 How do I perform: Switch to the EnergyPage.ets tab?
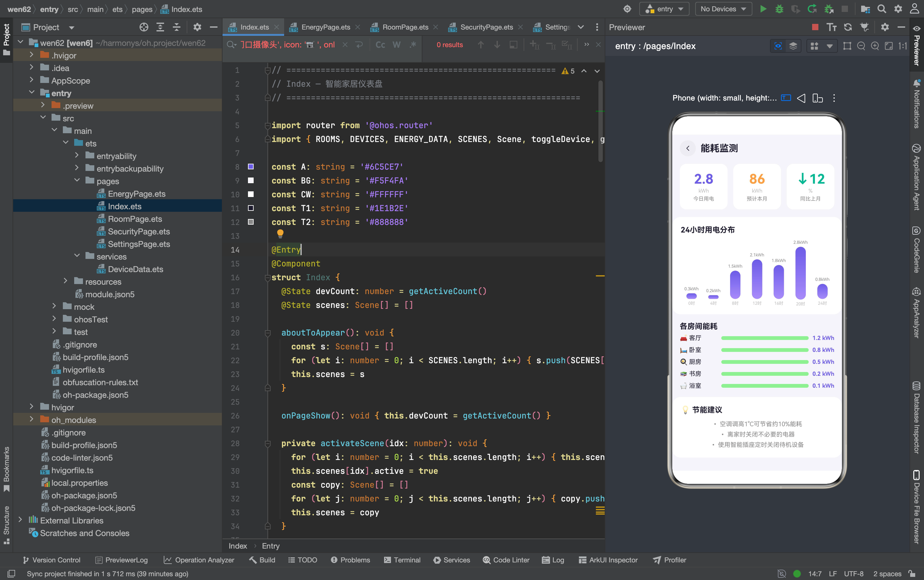click(325, 27)
